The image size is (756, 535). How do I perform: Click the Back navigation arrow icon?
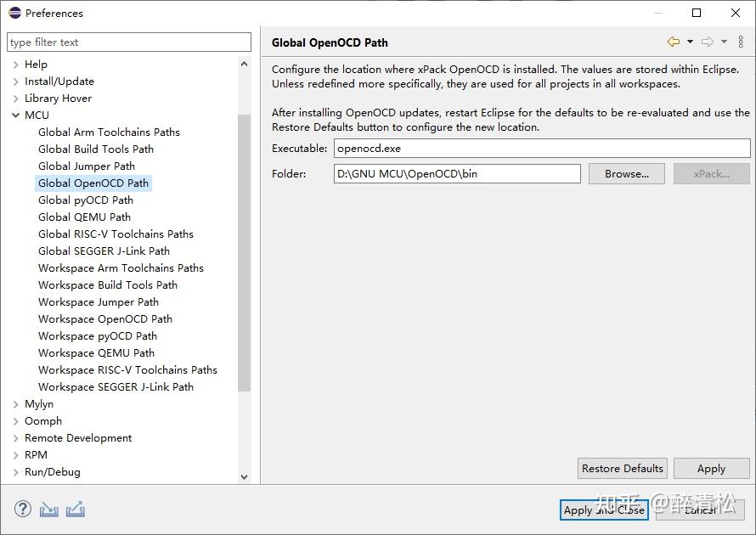click(x=674, y=42)
